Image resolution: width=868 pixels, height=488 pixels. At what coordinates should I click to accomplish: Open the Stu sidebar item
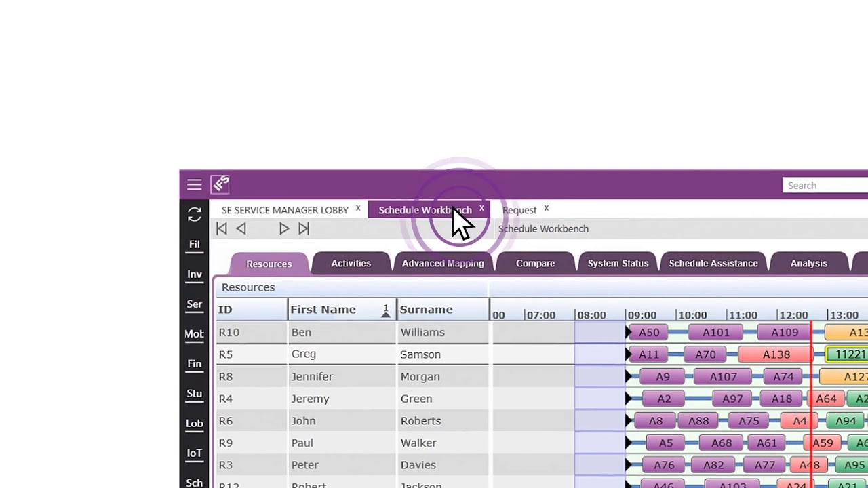pyautogui.click(x=195, y=393)
